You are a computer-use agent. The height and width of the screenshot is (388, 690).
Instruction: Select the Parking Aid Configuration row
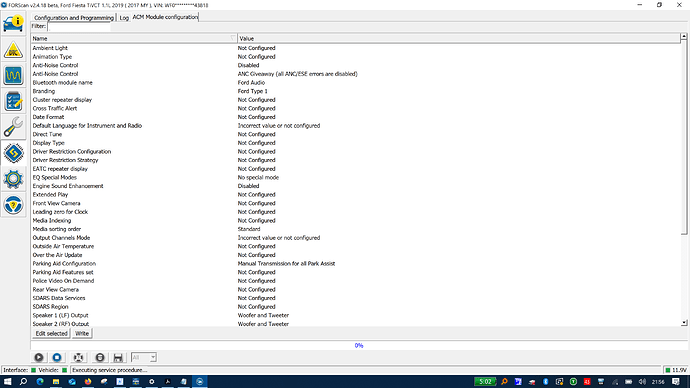(x=356, y=264)
